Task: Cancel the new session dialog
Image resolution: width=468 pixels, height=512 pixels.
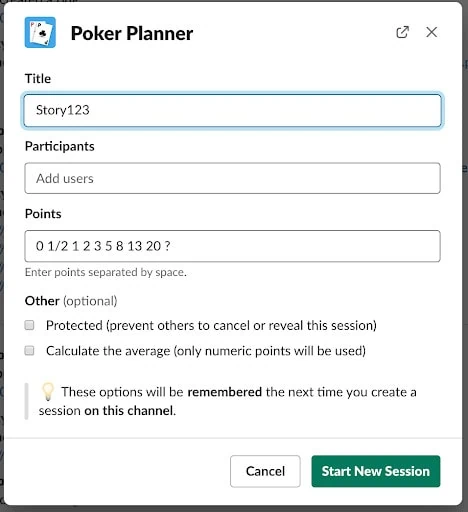Action: click(x=265, y=471)
